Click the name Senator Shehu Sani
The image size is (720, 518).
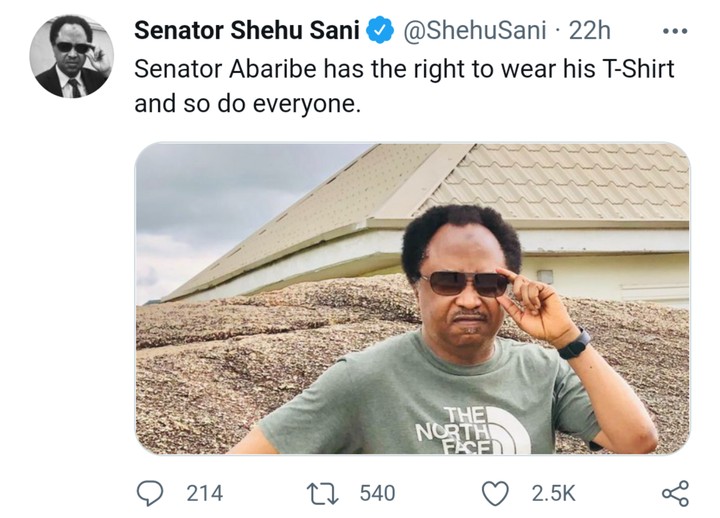click(246, 31)
